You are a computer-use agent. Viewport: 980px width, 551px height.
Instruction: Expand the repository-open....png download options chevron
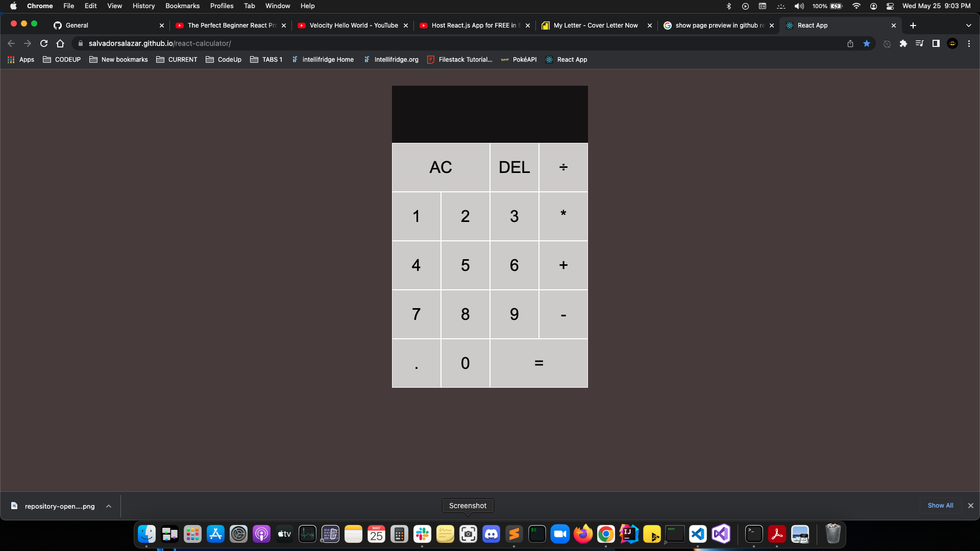109,506
